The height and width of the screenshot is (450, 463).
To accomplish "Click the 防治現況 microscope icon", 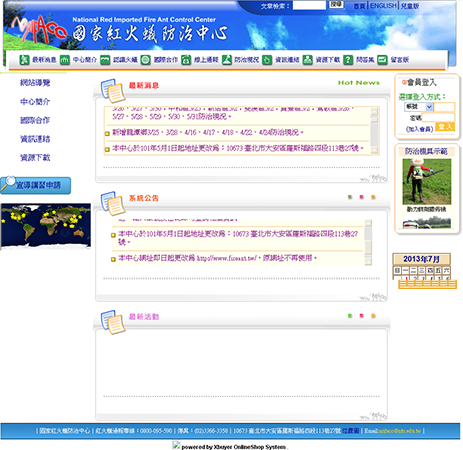I will (227, 60).
